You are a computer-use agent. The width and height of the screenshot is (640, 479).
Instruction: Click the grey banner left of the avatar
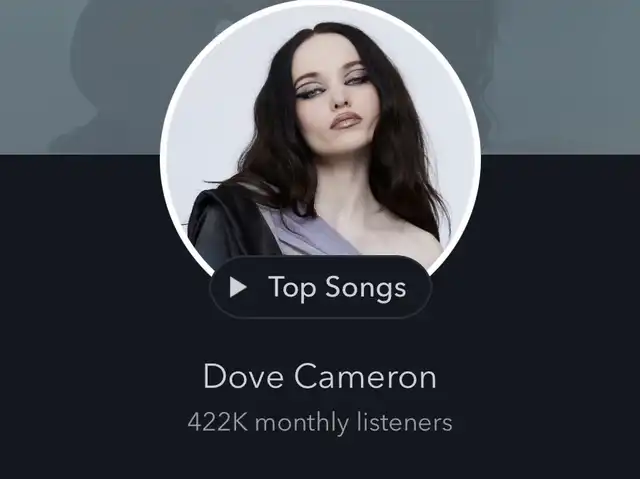click(x=80, y=77)
